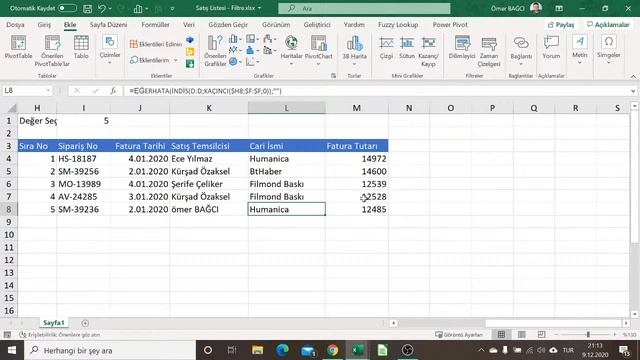Expand the formula bar

click(633, 91)
